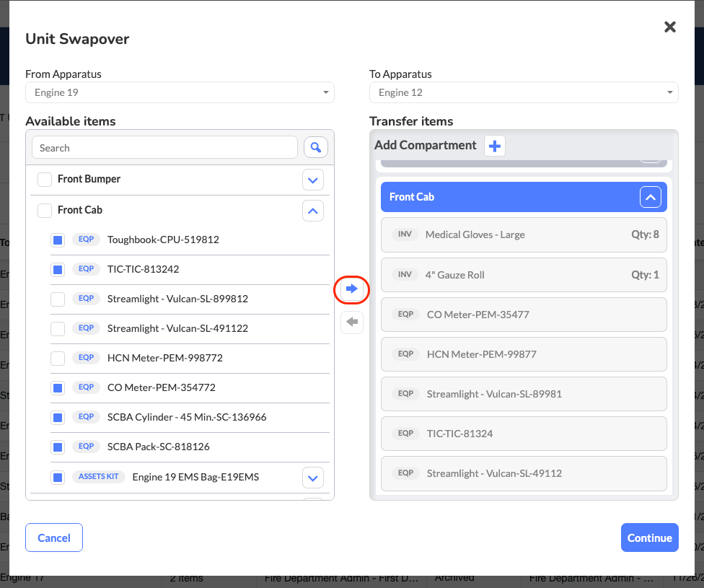This screenshot has width=704, height=588.
Task: Expand the Front Bumper compartment
Action: (x=313, y=180)
